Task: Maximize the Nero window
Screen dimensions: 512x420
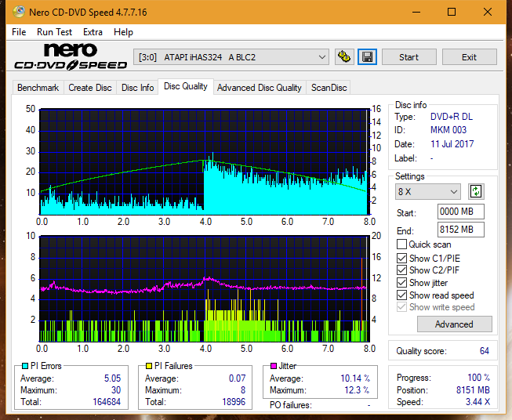Action: click(452, 12)
